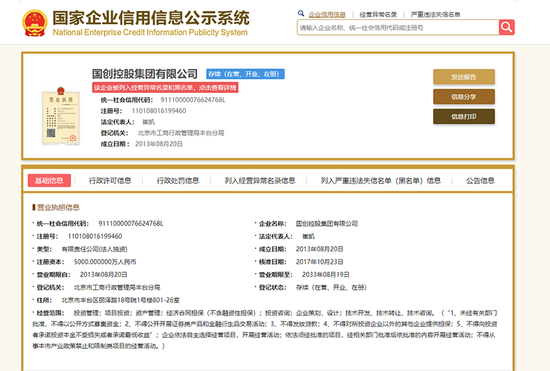Click the small magnifier icon beside 企业信用信息

(x=301, y=13)
